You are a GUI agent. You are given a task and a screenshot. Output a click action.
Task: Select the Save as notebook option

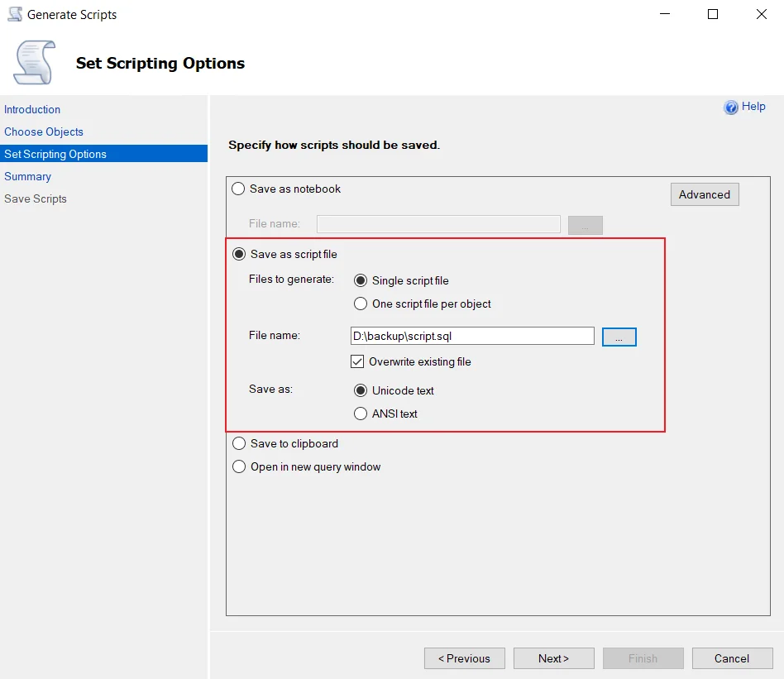click(238, 189)
